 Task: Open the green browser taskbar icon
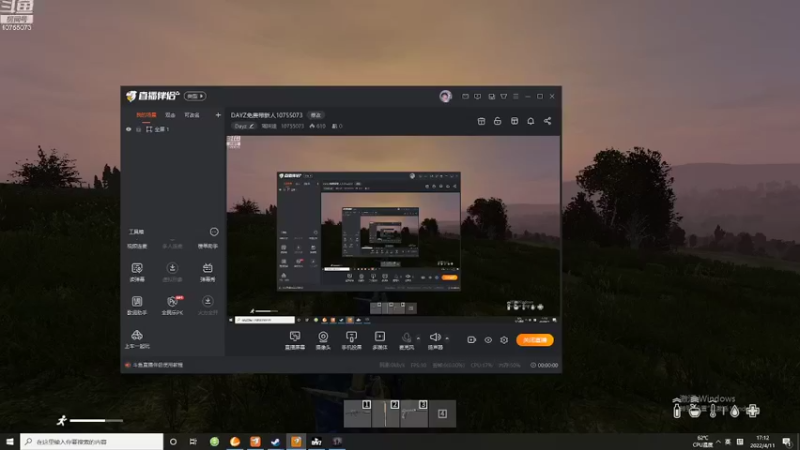tap(214, 441)
